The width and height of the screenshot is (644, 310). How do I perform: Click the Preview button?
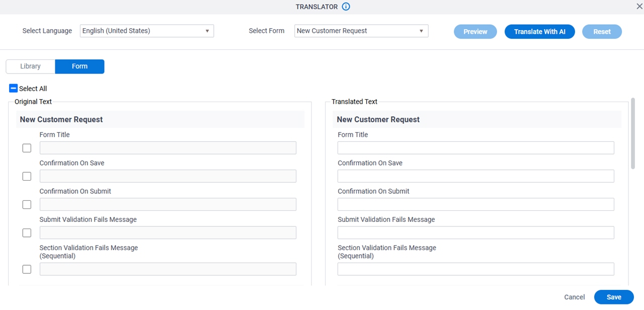(475, 32)
